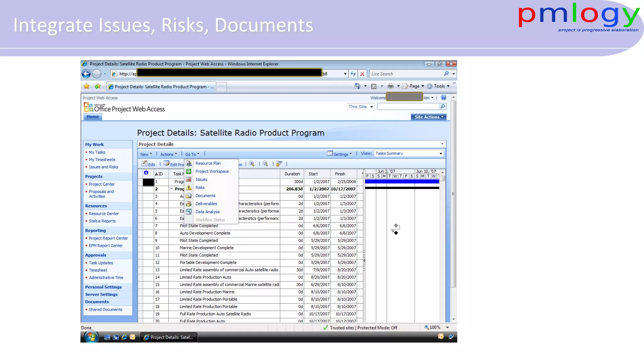
Task: Open the Site Actions menu
Action: click(x=429, y=117)
